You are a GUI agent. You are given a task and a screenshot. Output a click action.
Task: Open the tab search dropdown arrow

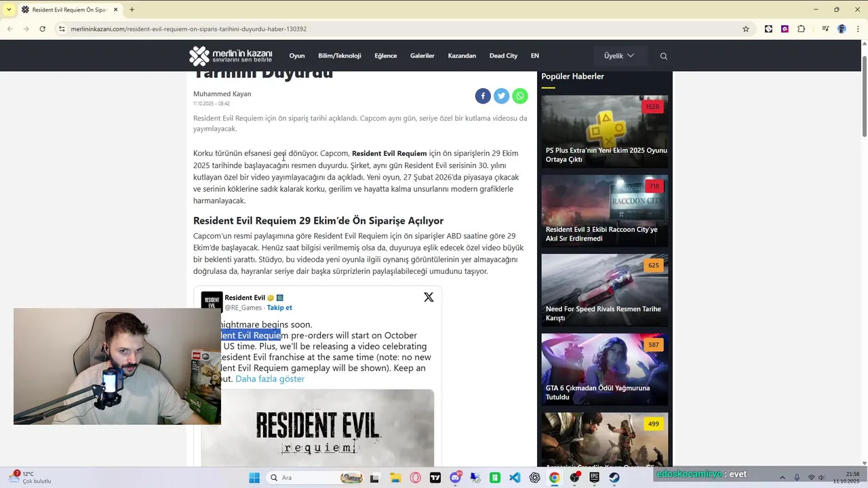click(8, 9)
